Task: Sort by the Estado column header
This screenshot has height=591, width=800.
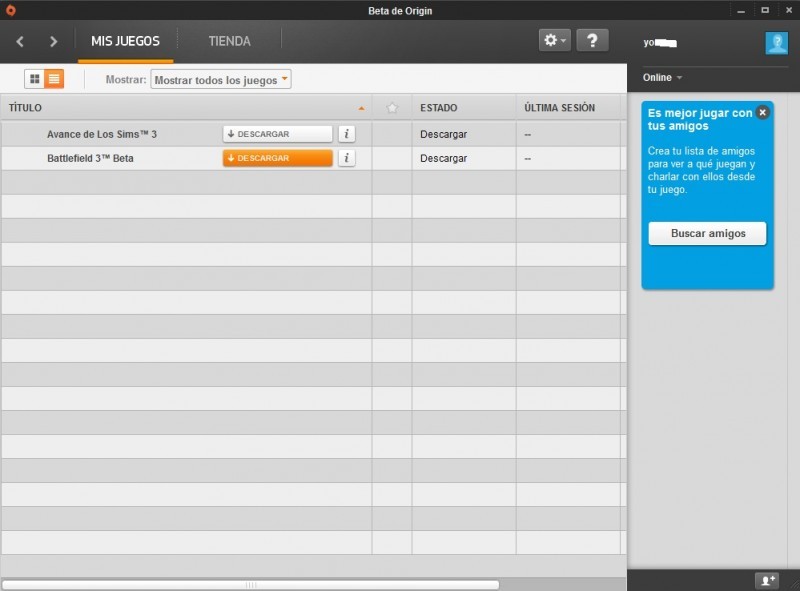Action: click(464, 108)
